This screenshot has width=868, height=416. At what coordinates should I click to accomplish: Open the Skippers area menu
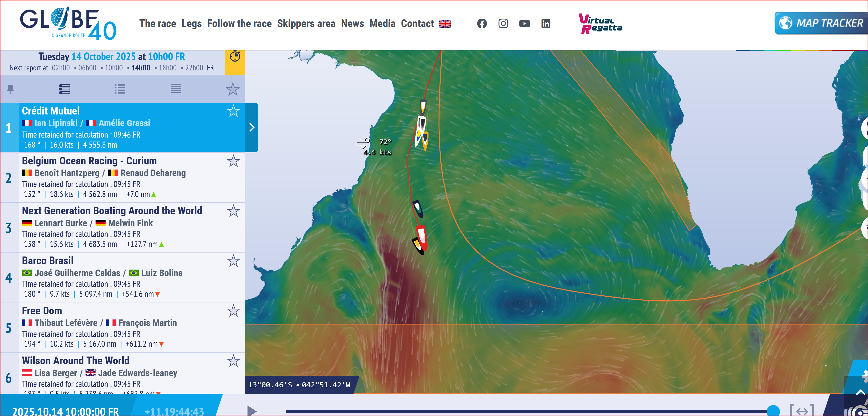tap(306, 23)
